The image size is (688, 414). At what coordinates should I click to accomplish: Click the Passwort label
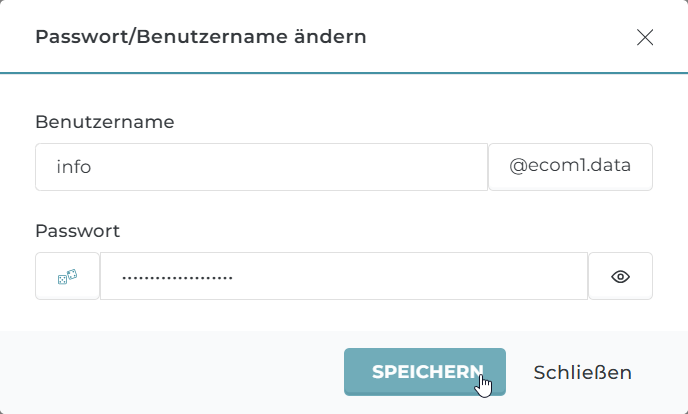coord(77,231)
